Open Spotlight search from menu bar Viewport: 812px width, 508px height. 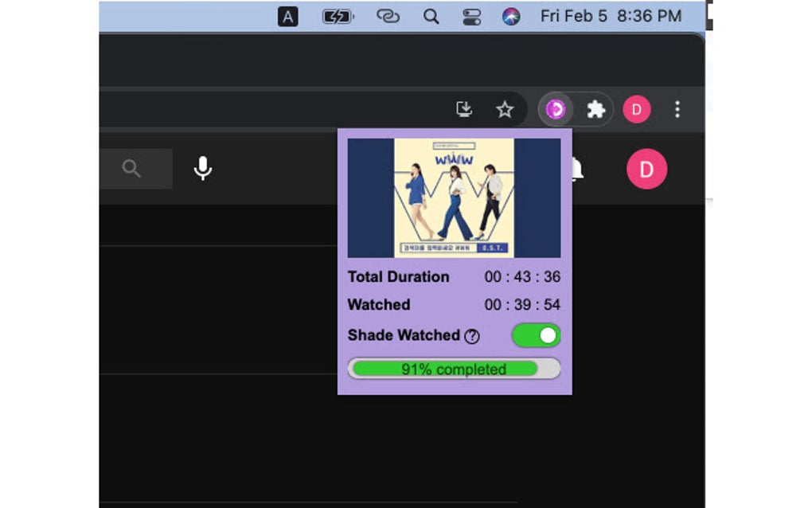[x=431, y=16]
